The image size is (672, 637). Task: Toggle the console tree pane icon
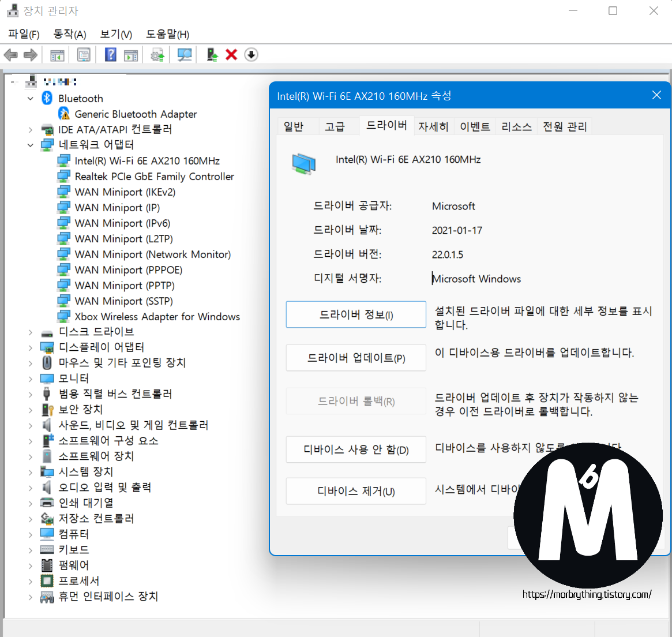(57, 55)
